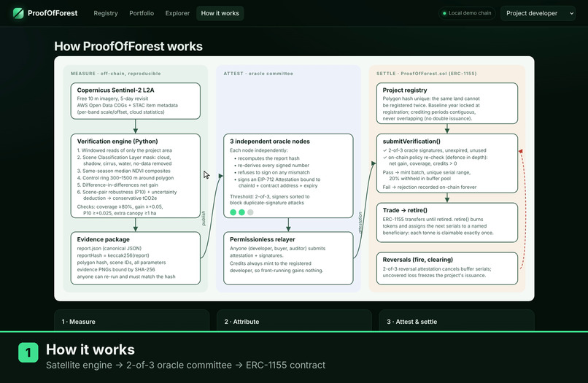
Task: Click the 'Fail → rejection recorded on-chain forever' line
Action: coord(430,187)
